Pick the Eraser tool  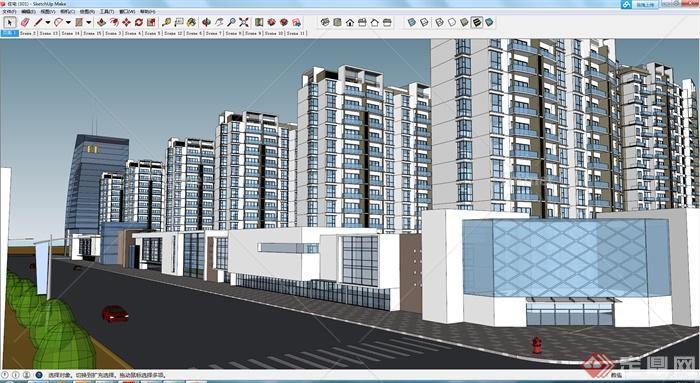25,22
